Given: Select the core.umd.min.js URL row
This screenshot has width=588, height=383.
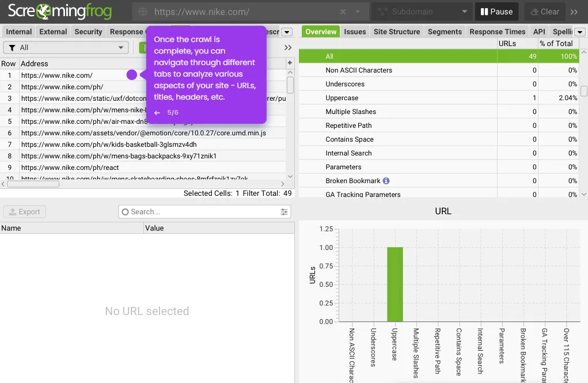Looking at the screenshot, I should [x=143, y=133].
